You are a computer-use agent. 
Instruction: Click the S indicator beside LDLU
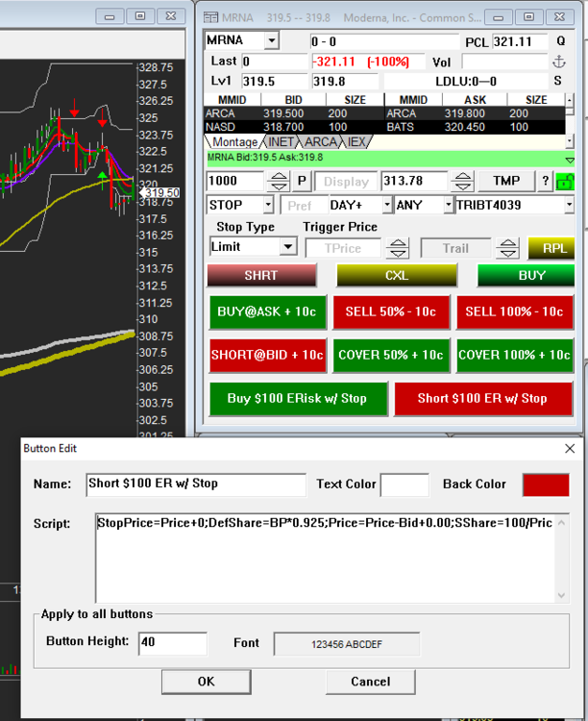558,82
